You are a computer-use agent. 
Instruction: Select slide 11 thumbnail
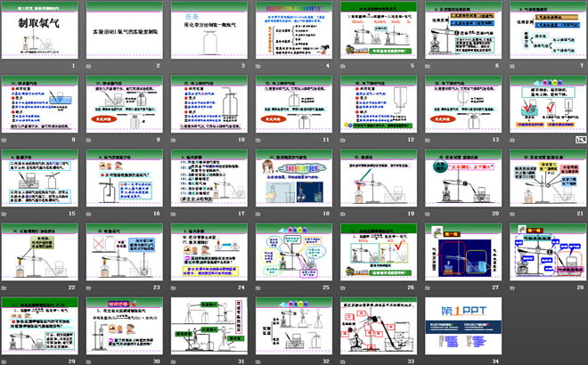click(294, 104)
